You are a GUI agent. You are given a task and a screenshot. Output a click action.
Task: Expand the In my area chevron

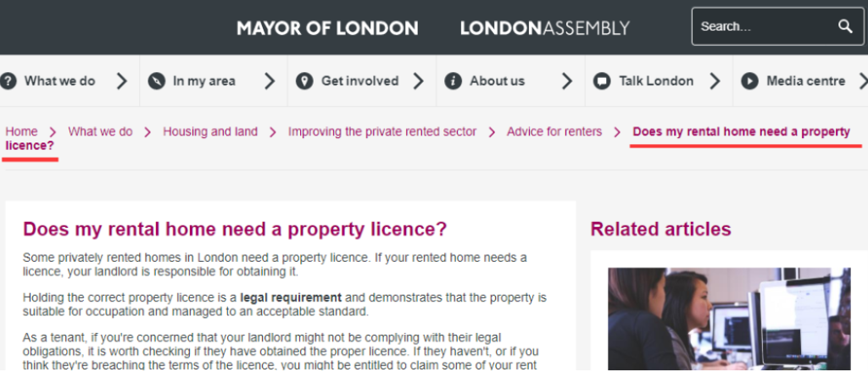[270, 81]
